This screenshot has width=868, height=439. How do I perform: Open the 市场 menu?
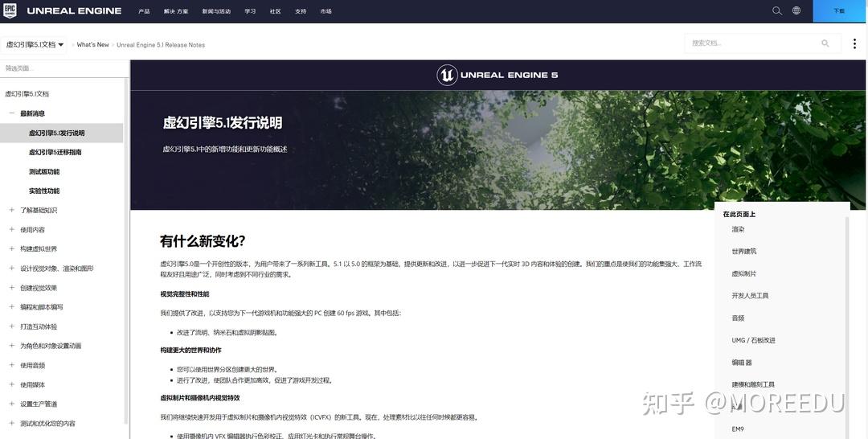[326, 11]
